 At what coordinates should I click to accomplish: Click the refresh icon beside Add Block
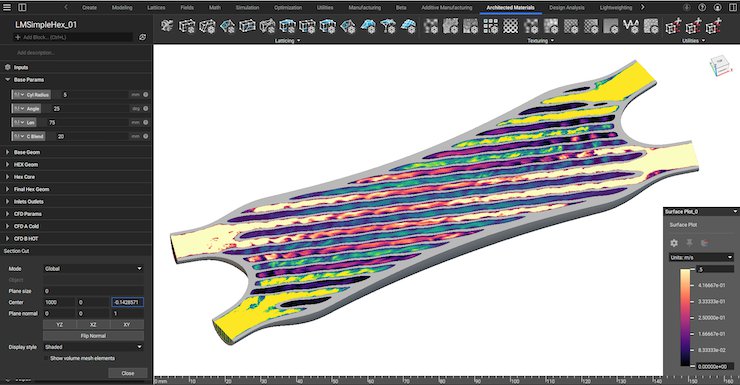143,37
